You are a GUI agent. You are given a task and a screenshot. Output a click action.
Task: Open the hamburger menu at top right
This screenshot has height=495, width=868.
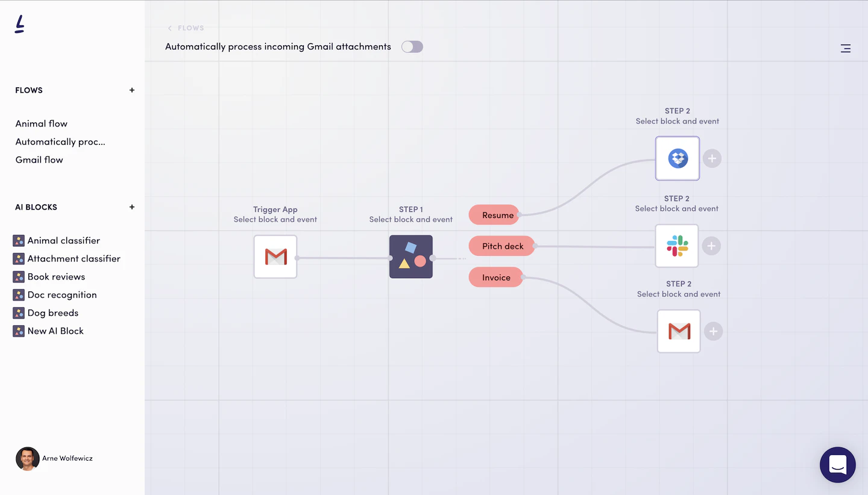(x=845, y=48)
